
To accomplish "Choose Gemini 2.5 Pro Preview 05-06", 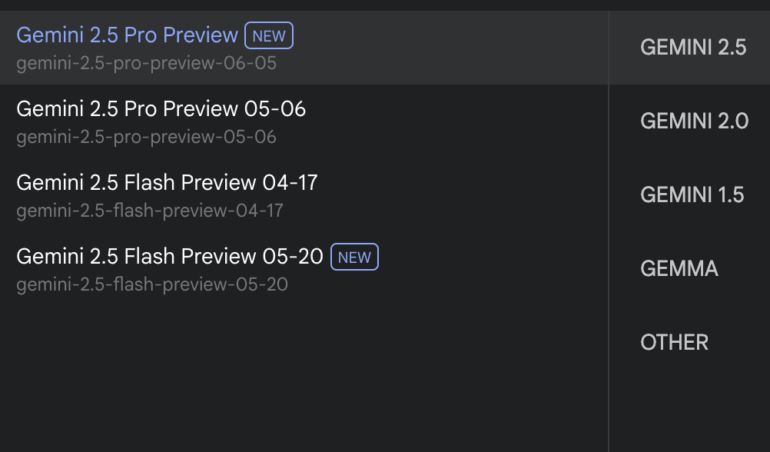I will (161, 109).
